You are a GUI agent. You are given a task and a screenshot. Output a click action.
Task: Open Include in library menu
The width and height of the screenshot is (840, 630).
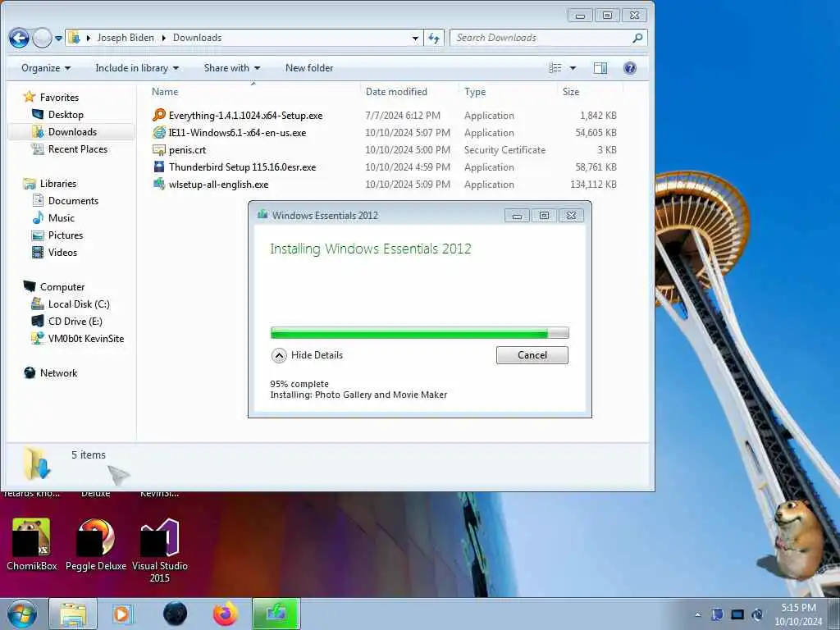(137, 68)
